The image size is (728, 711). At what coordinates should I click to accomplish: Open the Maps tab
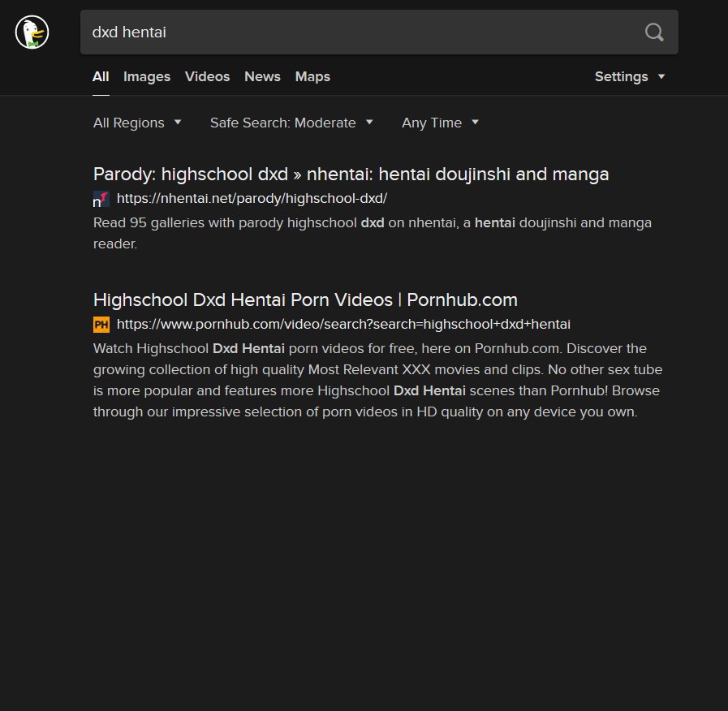[x=312, y=76]
